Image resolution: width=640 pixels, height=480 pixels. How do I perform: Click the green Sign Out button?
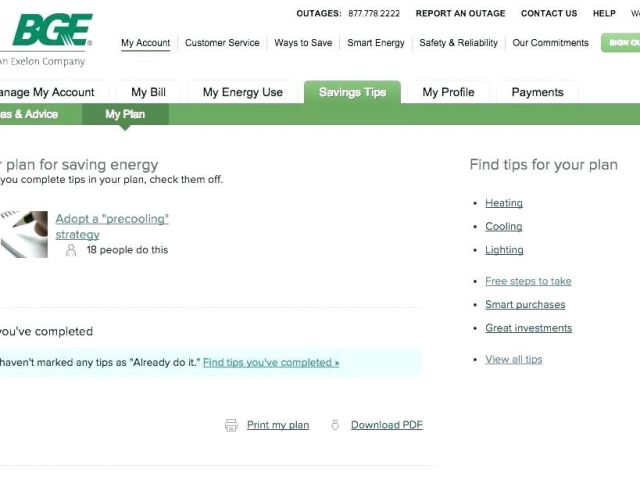click(622, 43)
